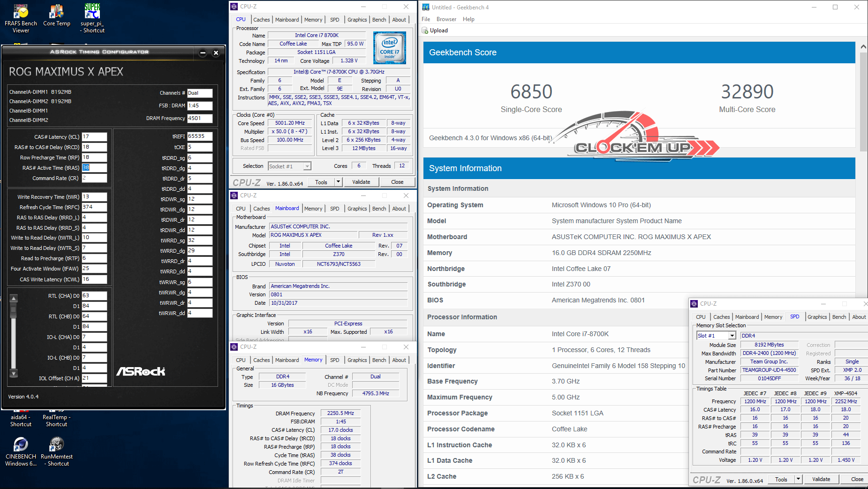Expand the Socket #1 selection dropdown
The image size is (868, 489).
point(307,166)
